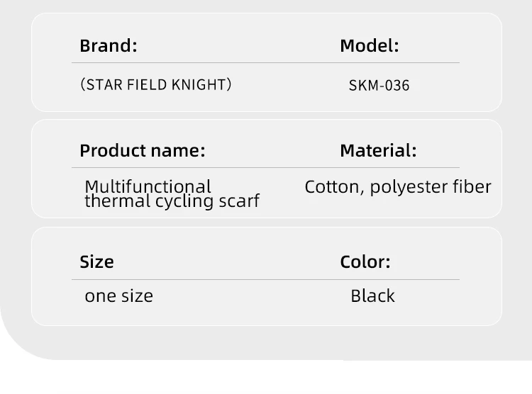The image size is (532, 394).
Task: Select the "one size" value text
Action: point(118,296)
